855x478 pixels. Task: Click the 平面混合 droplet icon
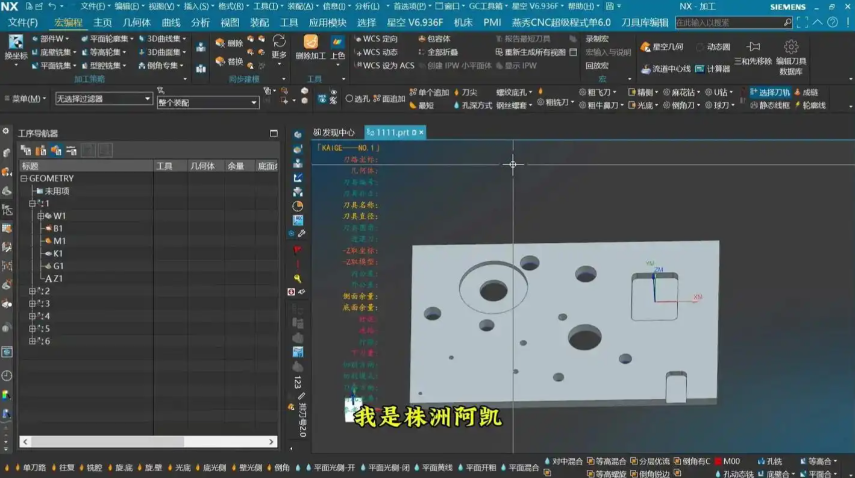point(504,467)
